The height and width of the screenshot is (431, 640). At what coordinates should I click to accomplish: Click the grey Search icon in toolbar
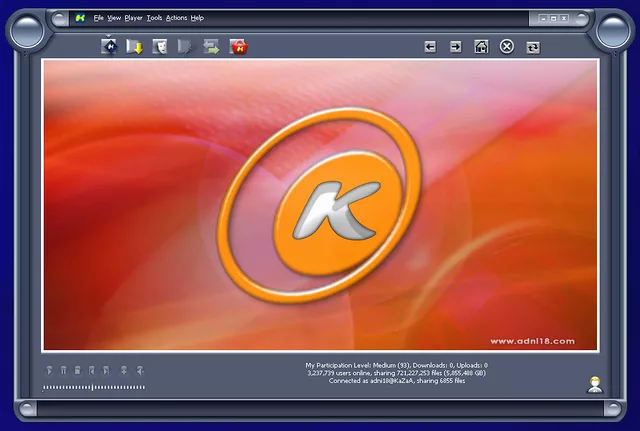point(184,46)
